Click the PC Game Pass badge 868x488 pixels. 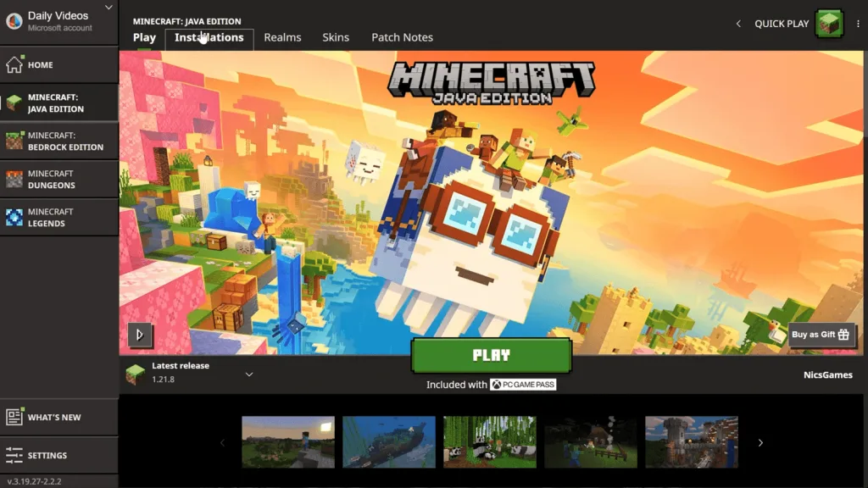[x=522, y=385]
